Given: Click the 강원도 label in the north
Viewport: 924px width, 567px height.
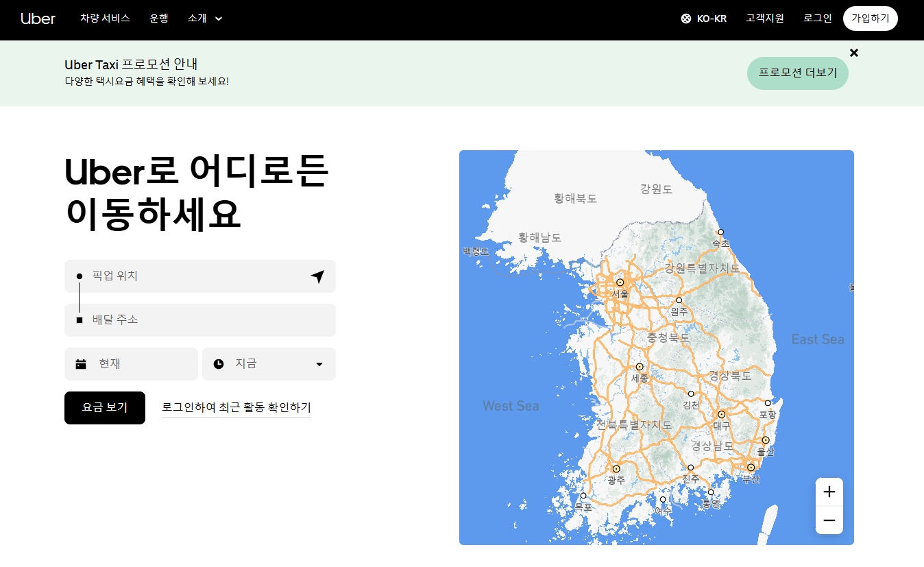Looking at the screenshot, I should [x=657, y=189].
